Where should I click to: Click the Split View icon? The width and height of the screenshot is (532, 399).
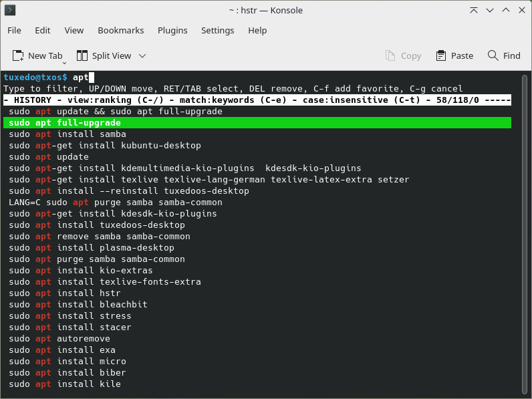[82, 55]
